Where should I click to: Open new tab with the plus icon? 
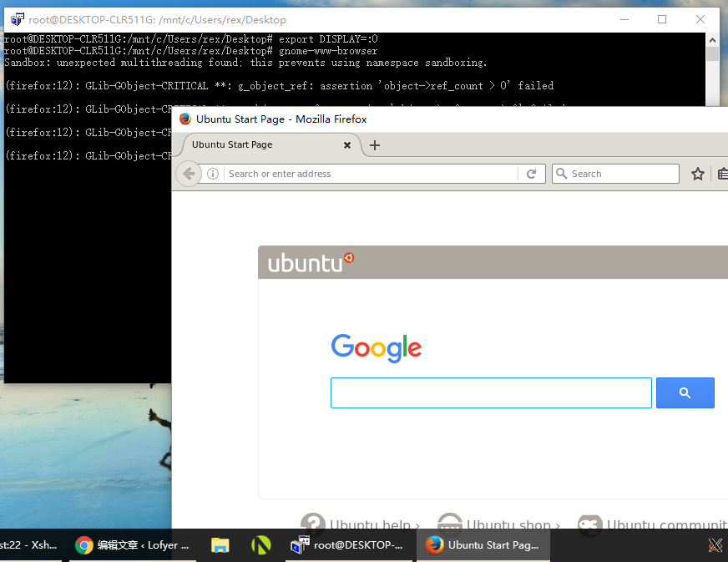[375, 145]
